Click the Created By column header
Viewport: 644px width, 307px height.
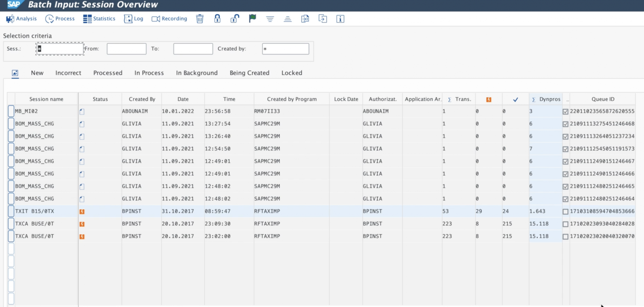[x=142, y=99]
